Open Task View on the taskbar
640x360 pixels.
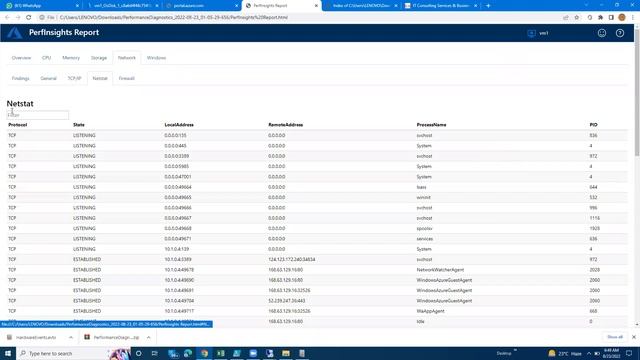pos(155,353)
